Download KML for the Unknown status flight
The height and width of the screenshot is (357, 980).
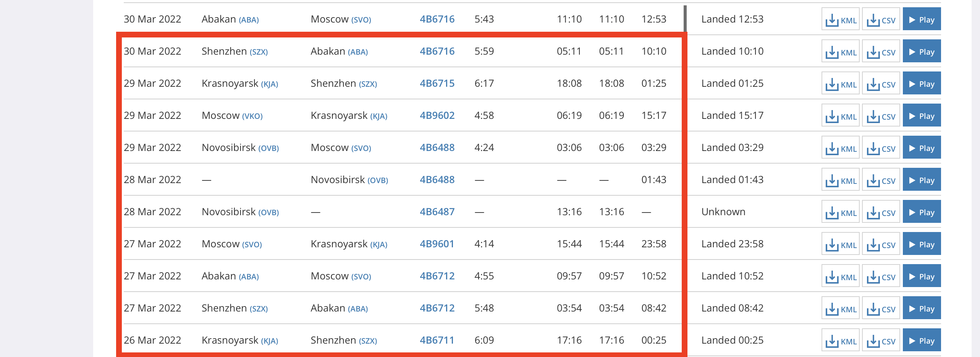[840, 212]
